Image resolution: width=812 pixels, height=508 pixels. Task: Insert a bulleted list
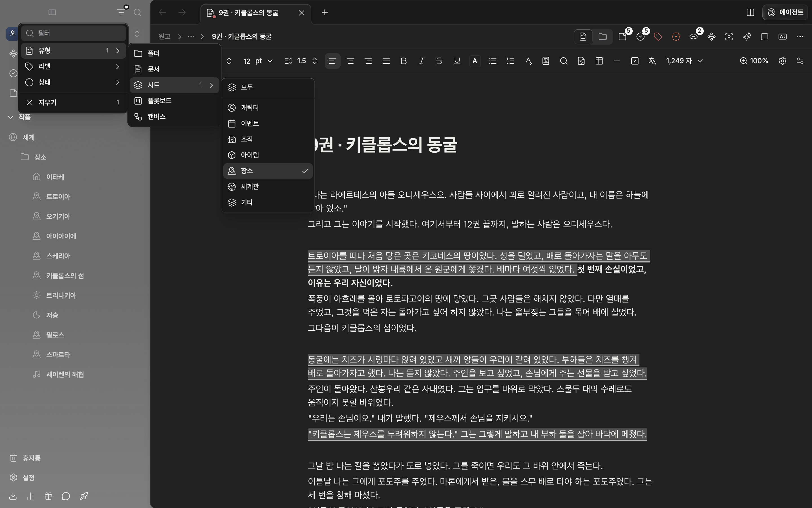point(493,61)
